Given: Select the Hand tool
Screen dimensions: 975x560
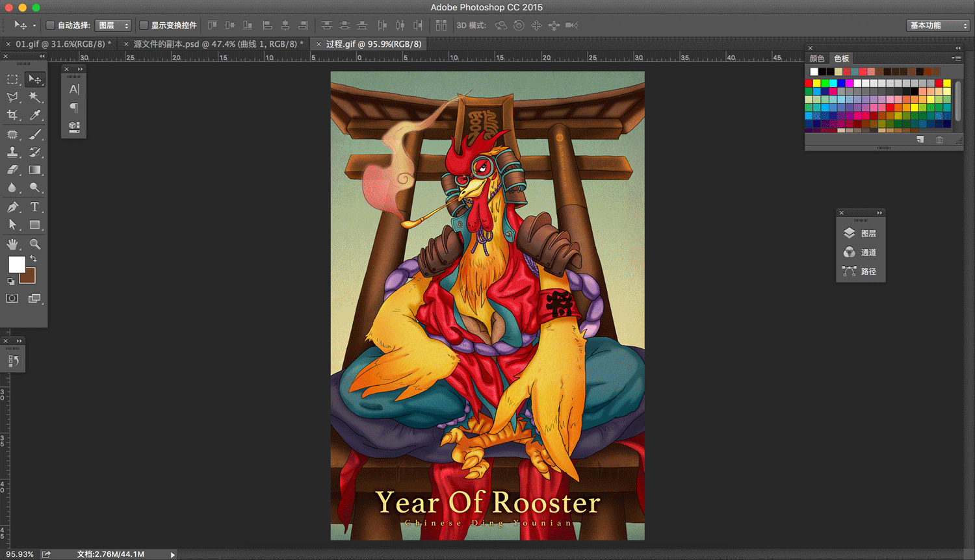Looking at the screenshot, I should point(12,244).
